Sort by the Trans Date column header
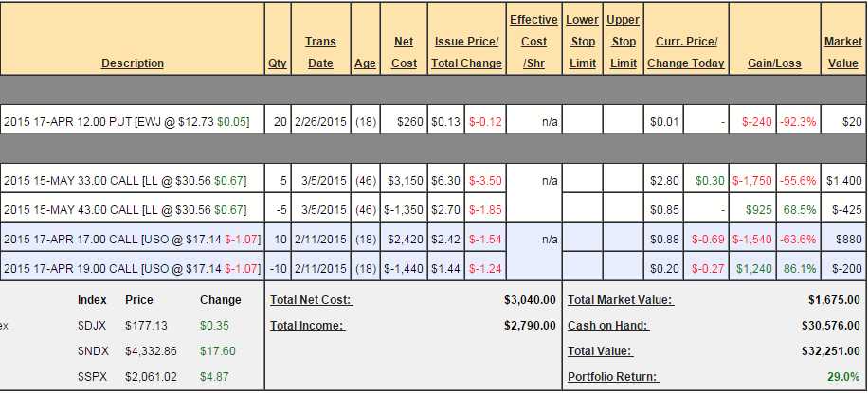This screenshot has width=868, height=393. (320, 52)
